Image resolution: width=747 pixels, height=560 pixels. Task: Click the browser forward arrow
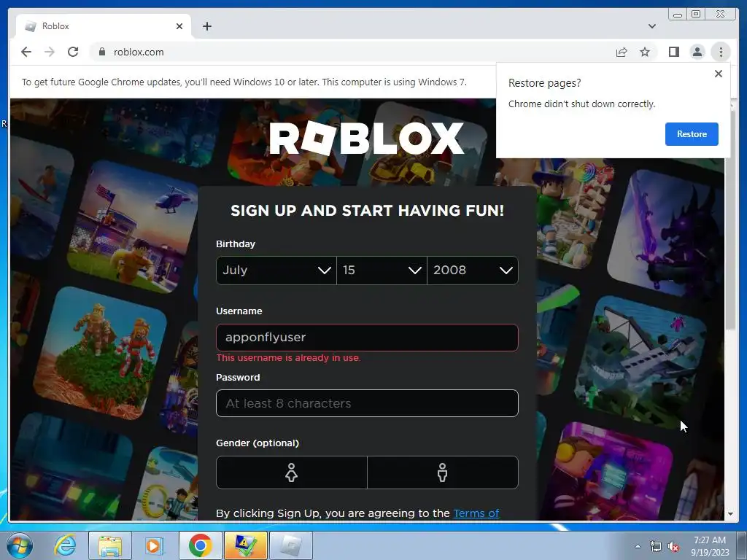coord(50,52)
